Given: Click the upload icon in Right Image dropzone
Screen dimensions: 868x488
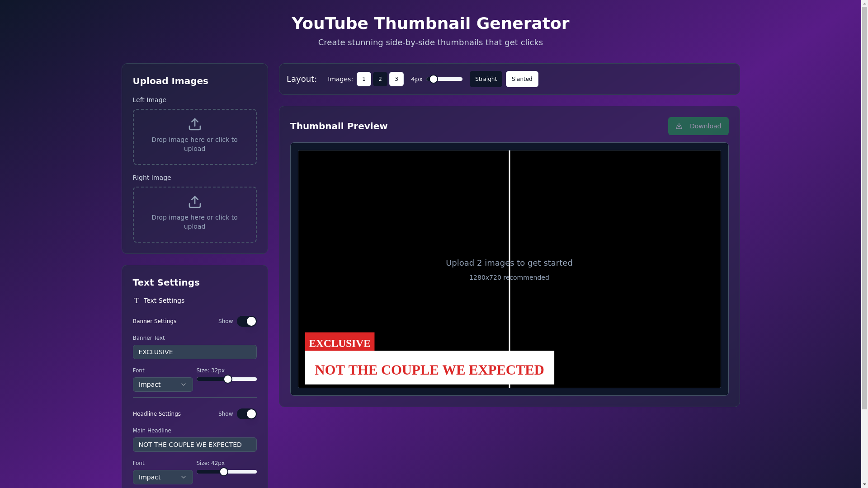Looking at the screenshot, I should click(x=194, y=202).
